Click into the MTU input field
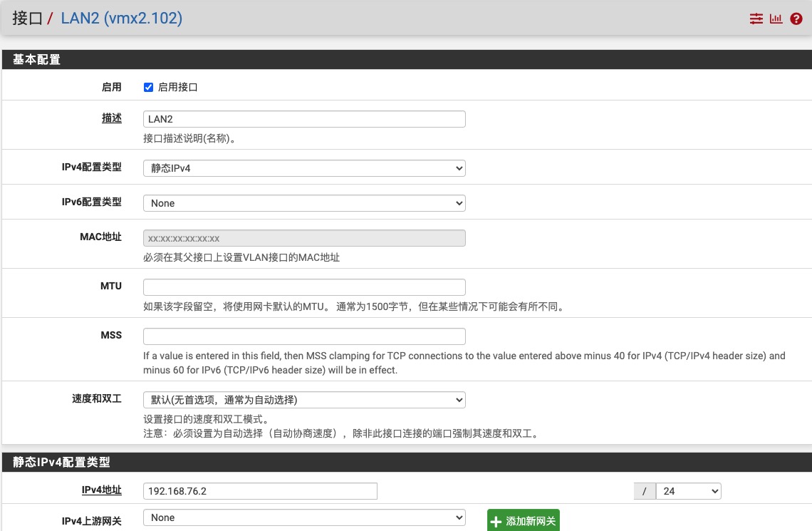This screenshot has width=812, height=531. tap(304, 287)
